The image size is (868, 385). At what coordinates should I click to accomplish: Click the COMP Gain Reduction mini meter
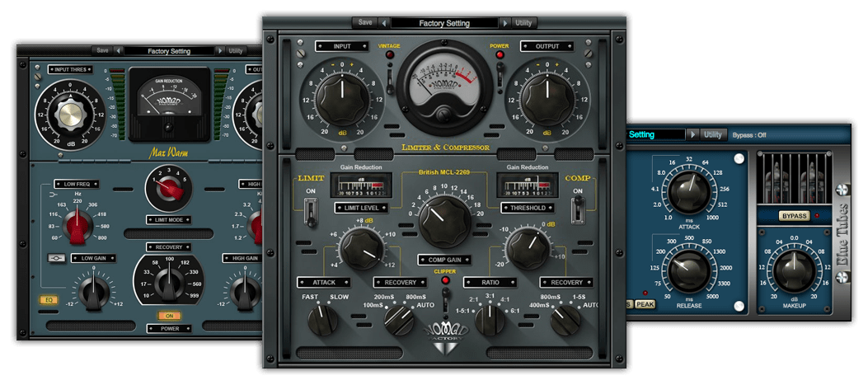[528, 185]
